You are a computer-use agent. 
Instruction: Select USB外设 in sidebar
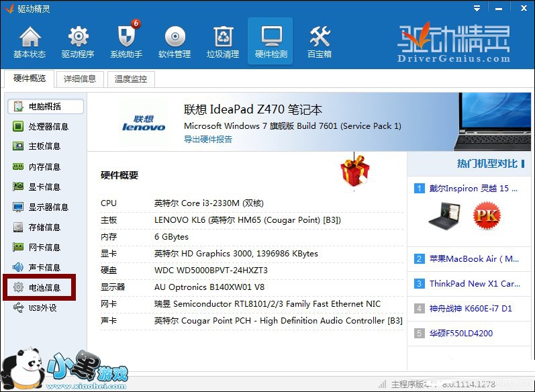click(x=42, y=307)
